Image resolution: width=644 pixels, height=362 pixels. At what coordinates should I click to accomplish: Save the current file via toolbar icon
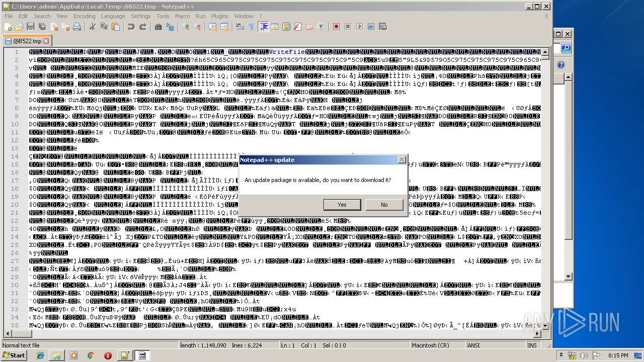tap(30, 27)
